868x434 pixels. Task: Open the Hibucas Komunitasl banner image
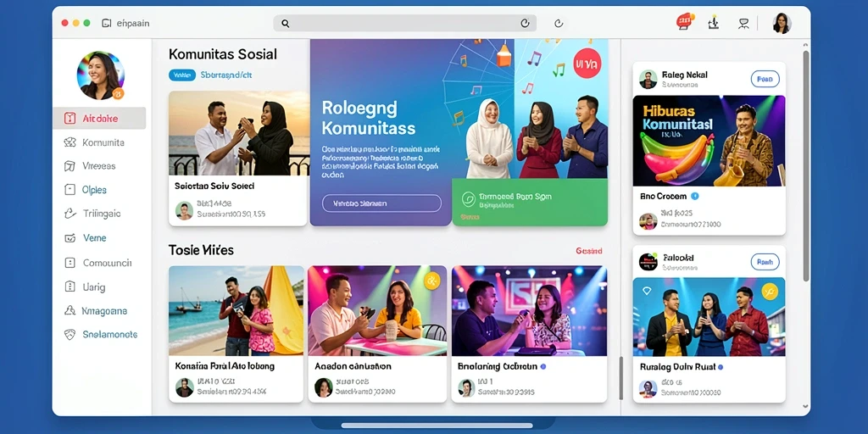pyautogui.click(x=709, y=141)
